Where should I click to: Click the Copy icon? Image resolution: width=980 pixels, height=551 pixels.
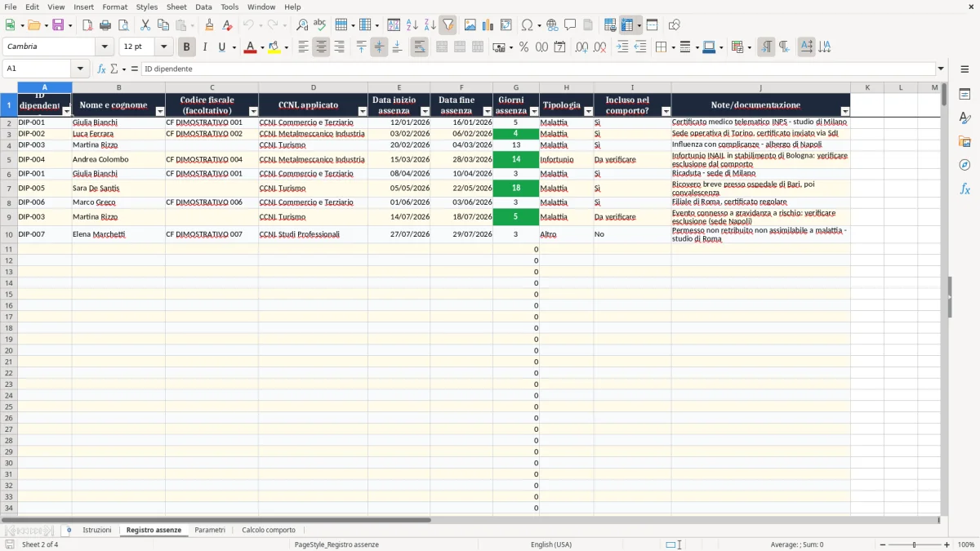[163, 25]
